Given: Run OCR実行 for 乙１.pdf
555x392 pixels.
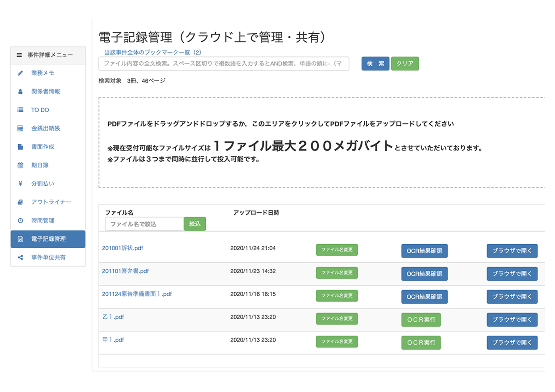Looking at the screenshot, I should point(421,320).
